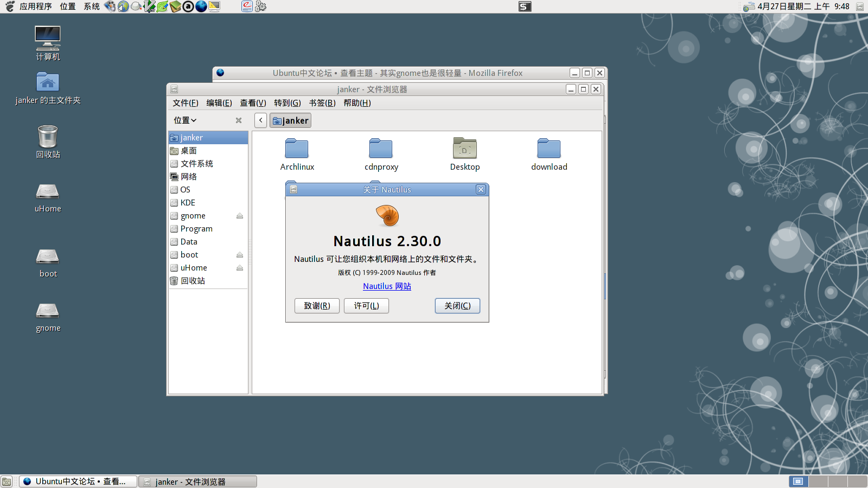
Task: Open the 'Nautilus 网站' link
Action: click(387, 286)
